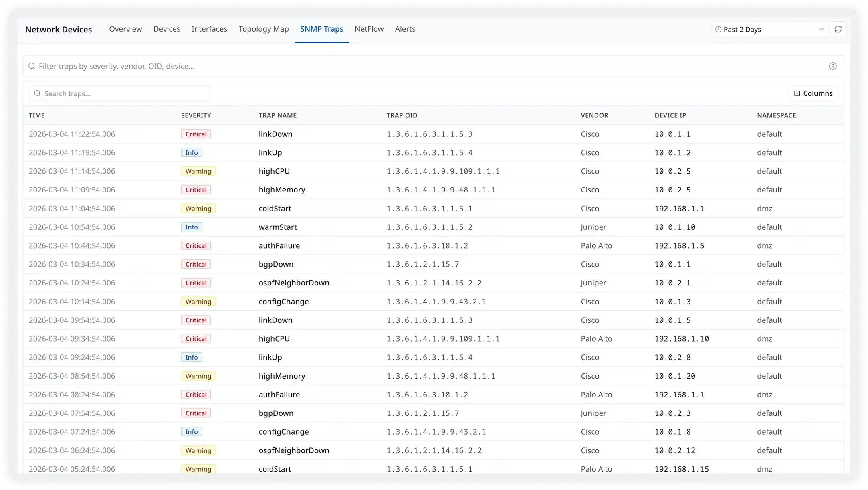Click the clock icon beside Past 2 Days
The image size is (868, 490).
coord(718,30)
